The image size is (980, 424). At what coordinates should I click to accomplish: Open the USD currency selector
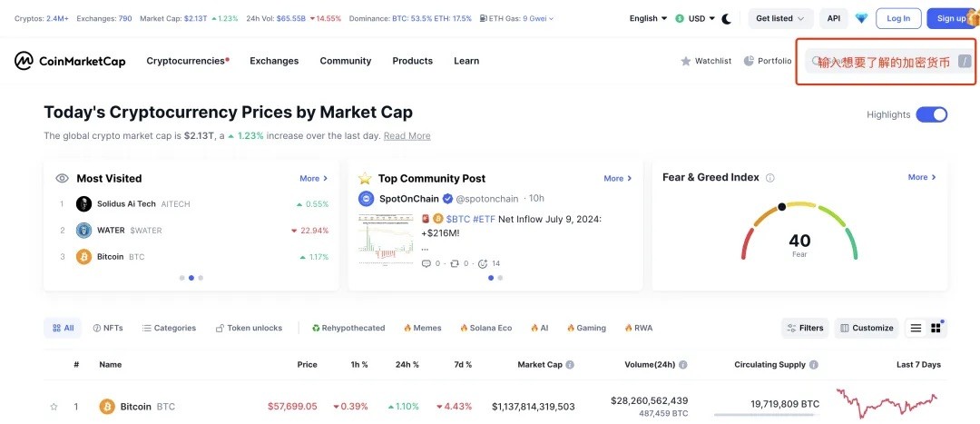696,19
